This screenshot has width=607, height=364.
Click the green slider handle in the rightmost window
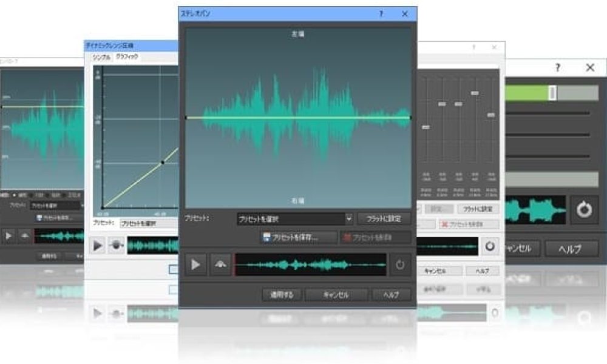click(x=552, y=93)
